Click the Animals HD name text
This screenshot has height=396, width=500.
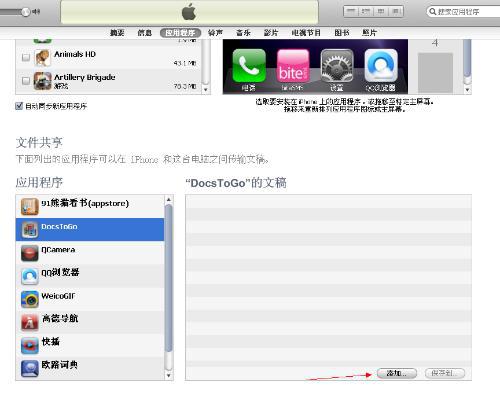point(75,54)
